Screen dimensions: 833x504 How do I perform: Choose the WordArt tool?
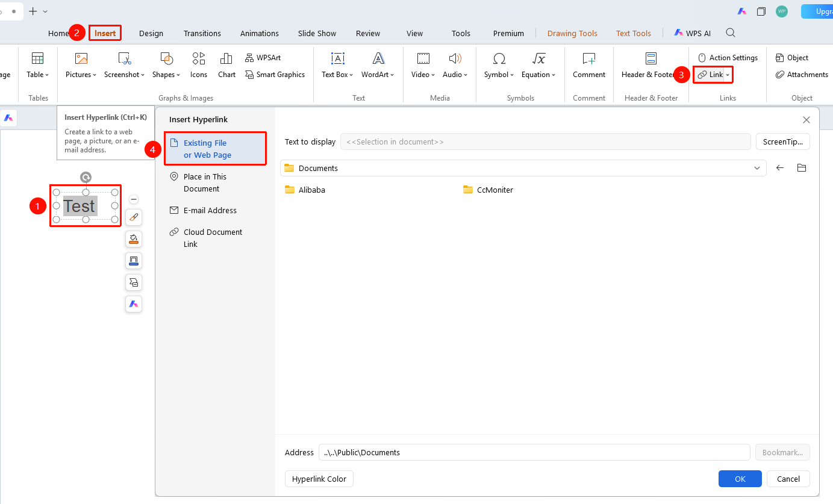tap(378, 66)
